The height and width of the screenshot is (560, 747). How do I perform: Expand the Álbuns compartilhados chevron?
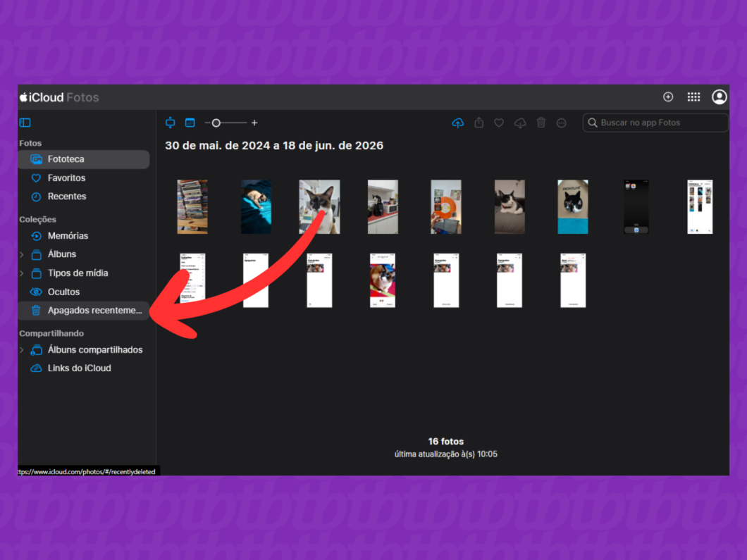point(22,350)
